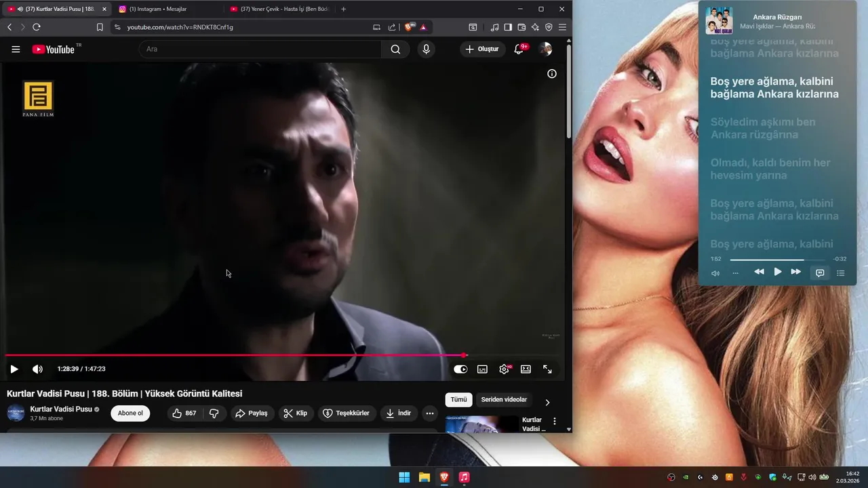Start voice search with the microphone icon
Viewport: 868px width, 488px height.
tap(426, 49)
